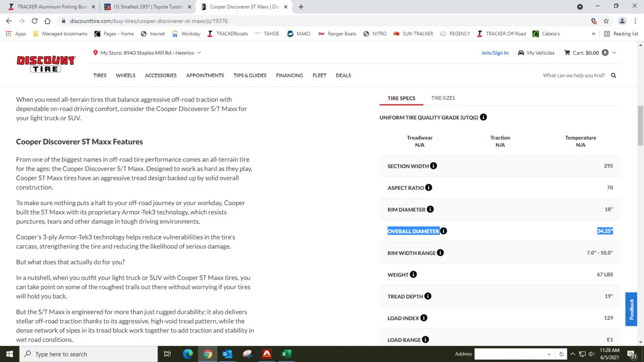Click the UTQG info icon

coord(483,117)
